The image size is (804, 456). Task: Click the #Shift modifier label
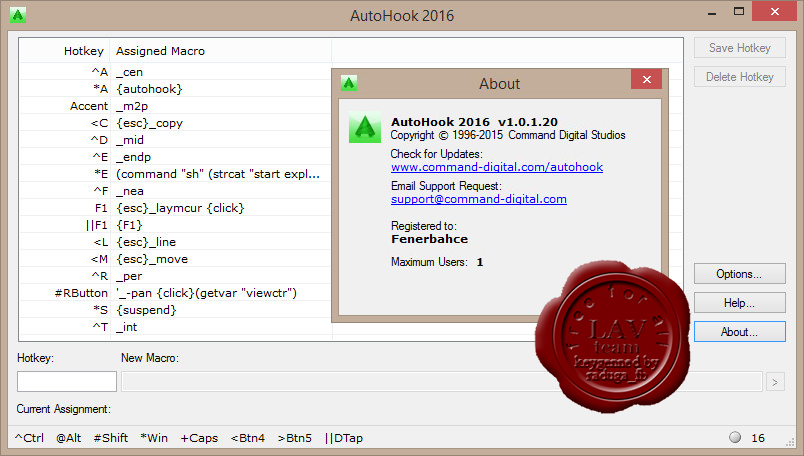[111, 438]
